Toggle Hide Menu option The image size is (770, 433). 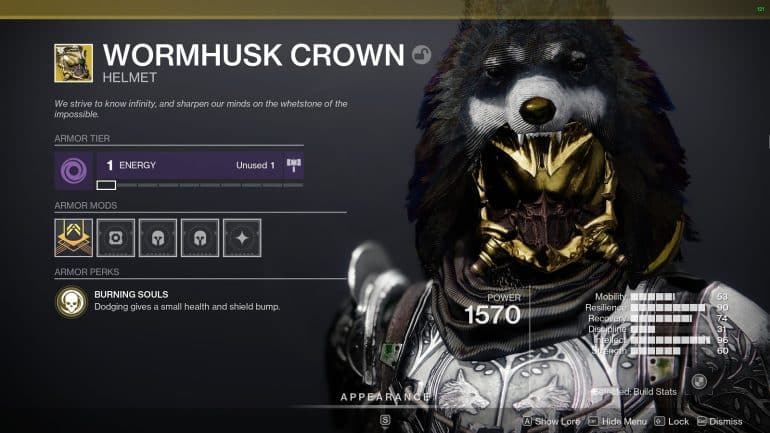[618, 421]
